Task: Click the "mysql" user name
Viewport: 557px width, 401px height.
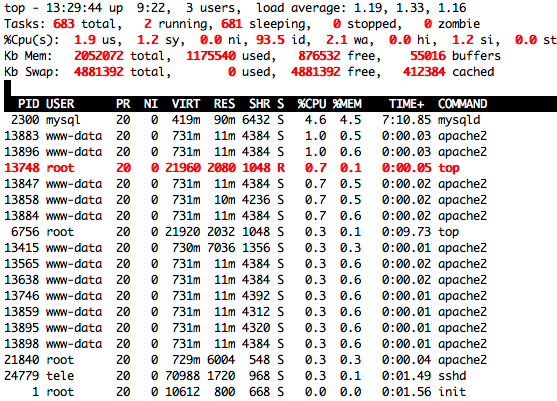Action: tap(63, 120)
